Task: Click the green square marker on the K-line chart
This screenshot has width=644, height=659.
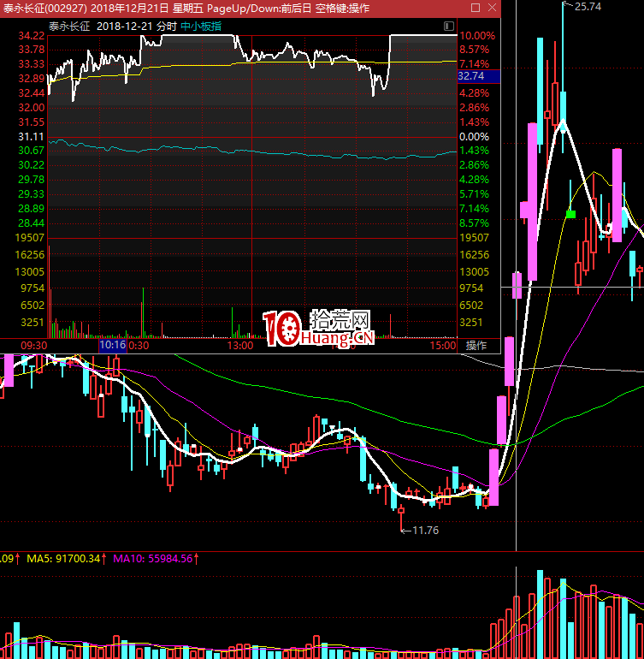Action: (571, 214)
